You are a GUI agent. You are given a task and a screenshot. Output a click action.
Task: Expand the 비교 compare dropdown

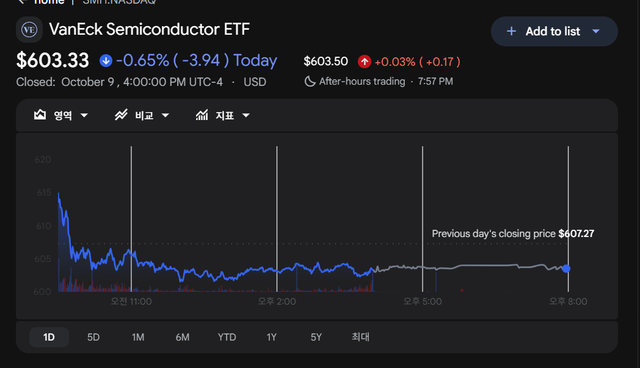pyautogui.click(x=165, y=115)
